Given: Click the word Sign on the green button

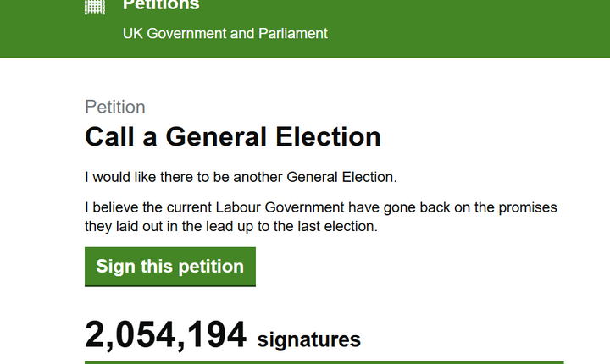Looking at the screenshot, I should [115, 267].
